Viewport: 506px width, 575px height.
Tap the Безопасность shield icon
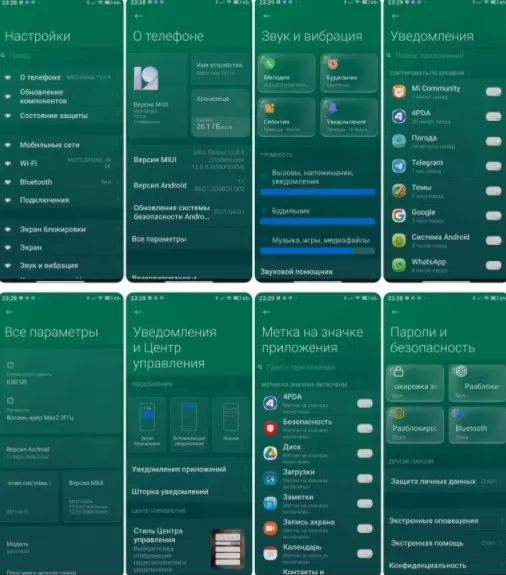point(270,428)
